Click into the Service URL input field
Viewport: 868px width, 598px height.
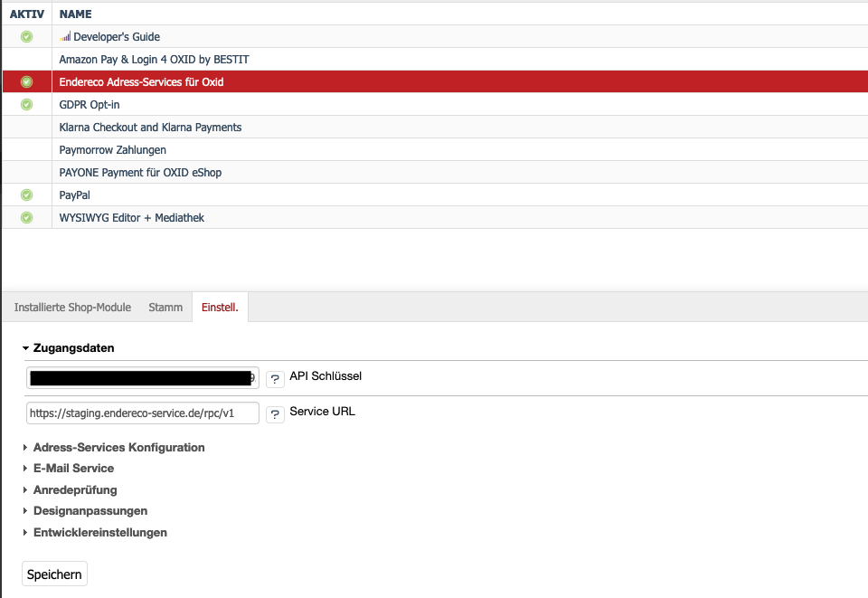(143, 413)
